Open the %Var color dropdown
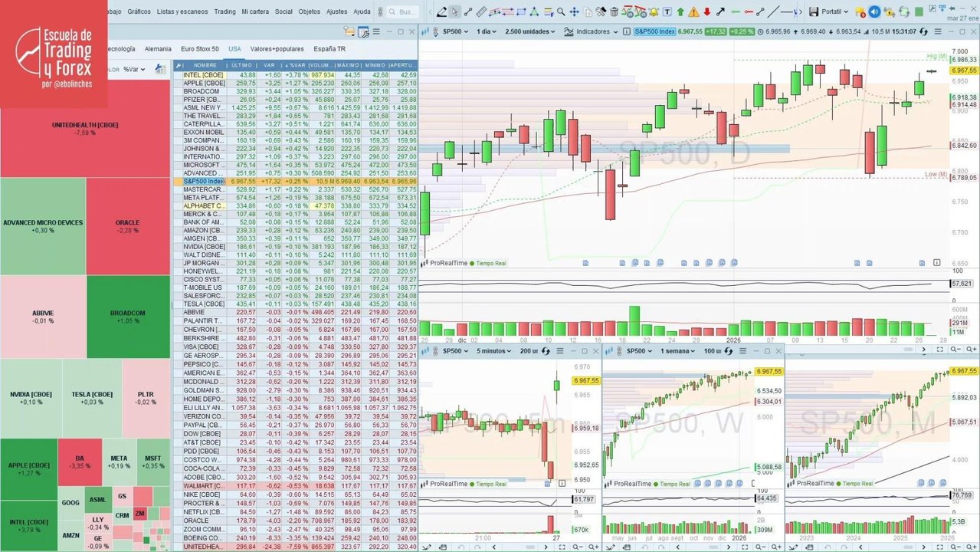This screenshot has height=552, width=980. [135, 69]
